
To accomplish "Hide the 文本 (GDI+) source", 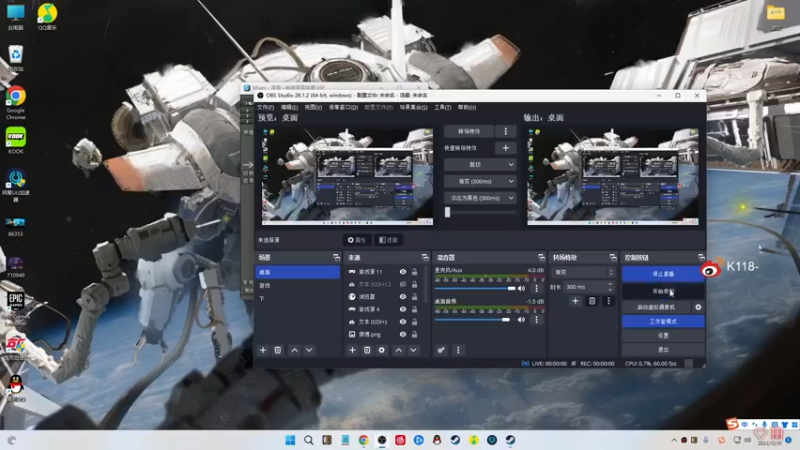I will click(x=403, y=322).
